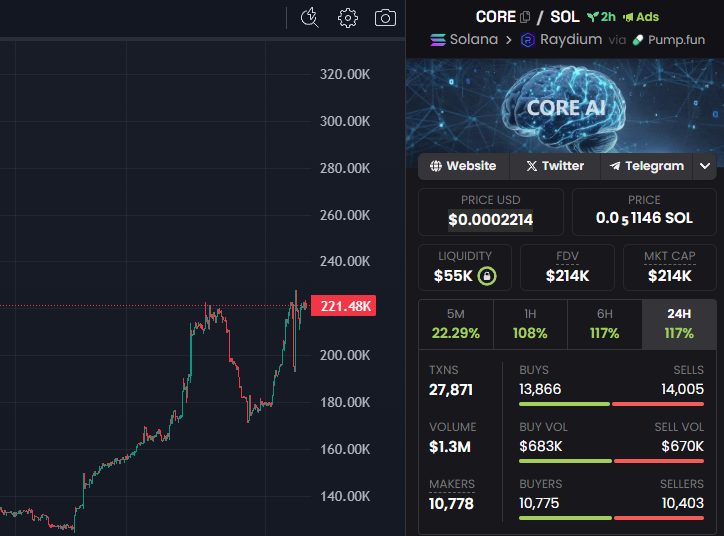Viewport: 724px width, 536px height.
Task: Open the project's Twitter page
Action: point(555,166)
